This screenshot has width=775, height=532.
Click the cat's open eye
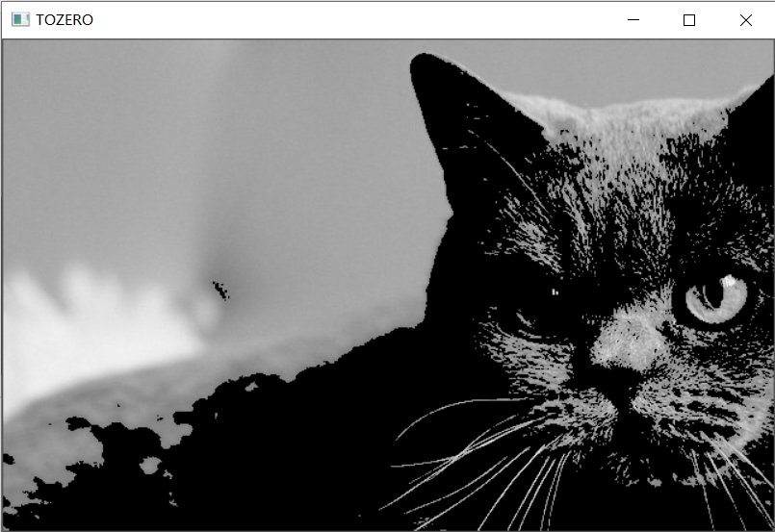tap(714, 297)
